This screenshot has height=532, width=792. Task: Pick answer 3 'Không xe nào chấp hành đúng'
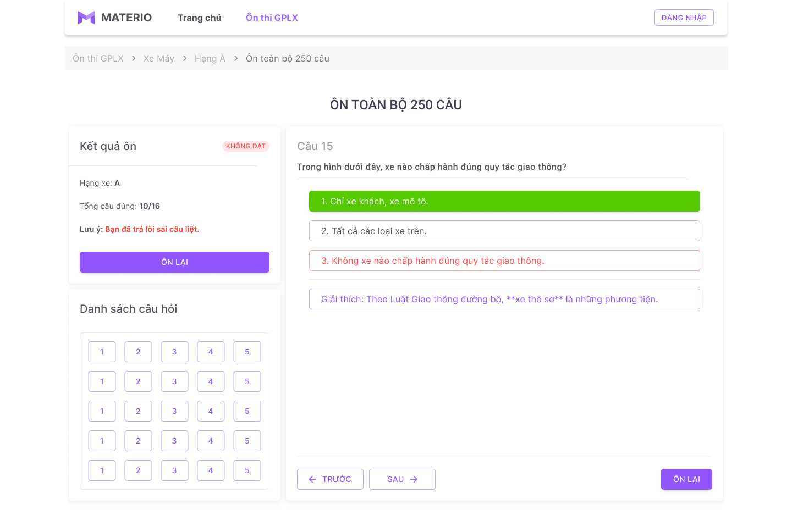click(x=504, y=261)
